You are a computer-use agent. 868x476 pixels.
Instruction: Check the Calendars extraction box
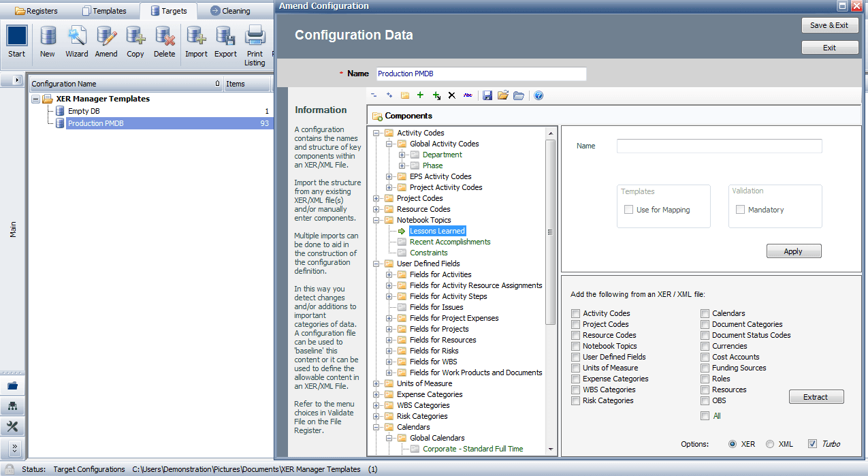click(x=705, y=313)
